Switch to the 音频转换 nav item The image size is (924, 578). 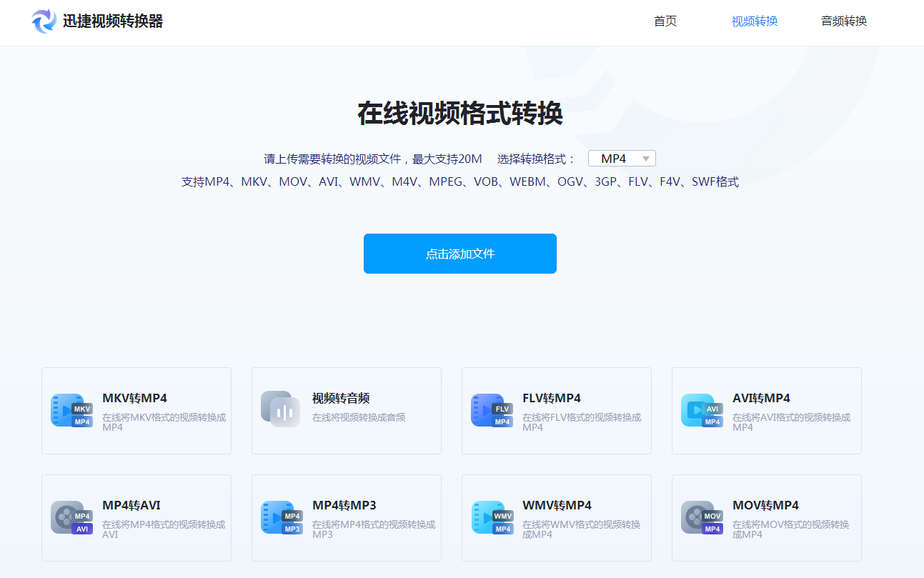[844, 21]
